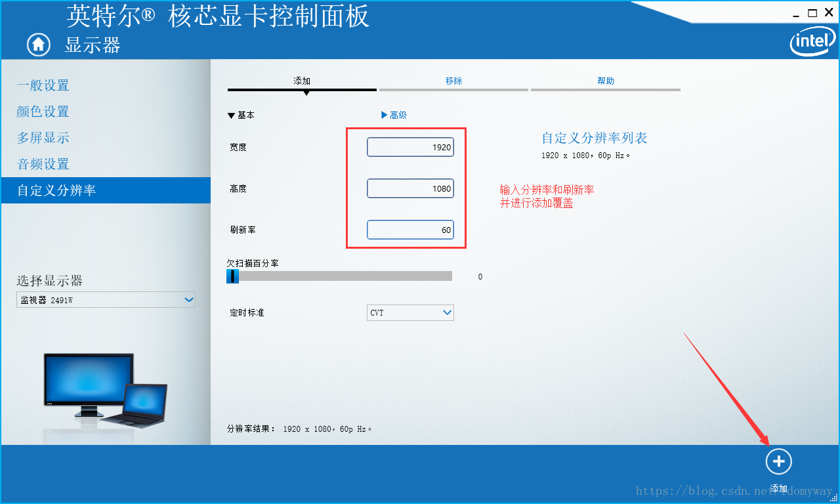The height and width of the screenshot is (504, 840).
Task: Click the Intel logo
Action: click(x=811, y=41)
